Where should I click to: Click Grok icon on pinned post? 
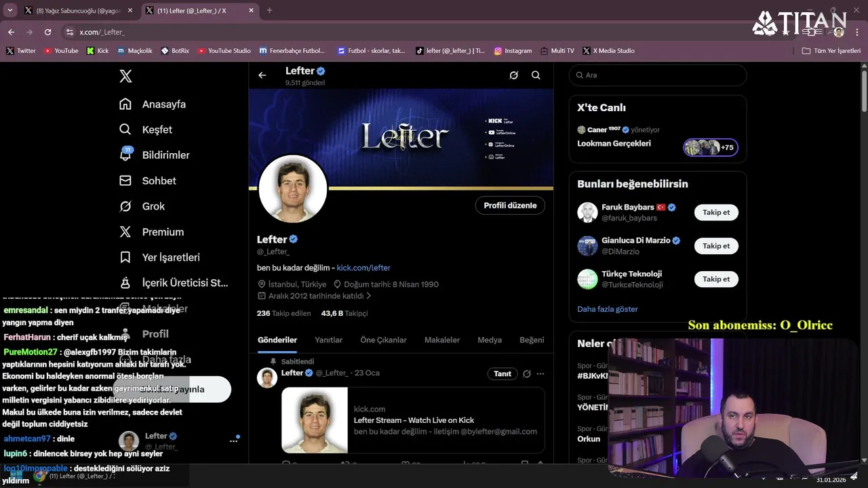point(526,373)
